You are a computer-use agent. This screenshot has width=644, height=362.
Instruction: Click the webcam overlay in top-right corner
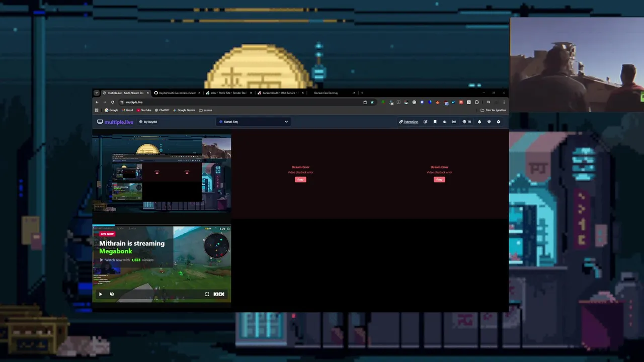577,65
